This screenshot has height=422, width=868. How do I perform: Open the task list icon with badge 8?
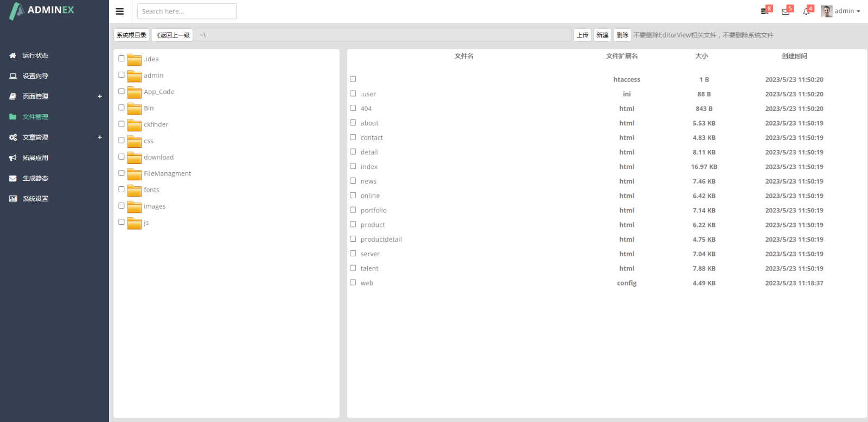pyautogui.click(x=764, y=11)
